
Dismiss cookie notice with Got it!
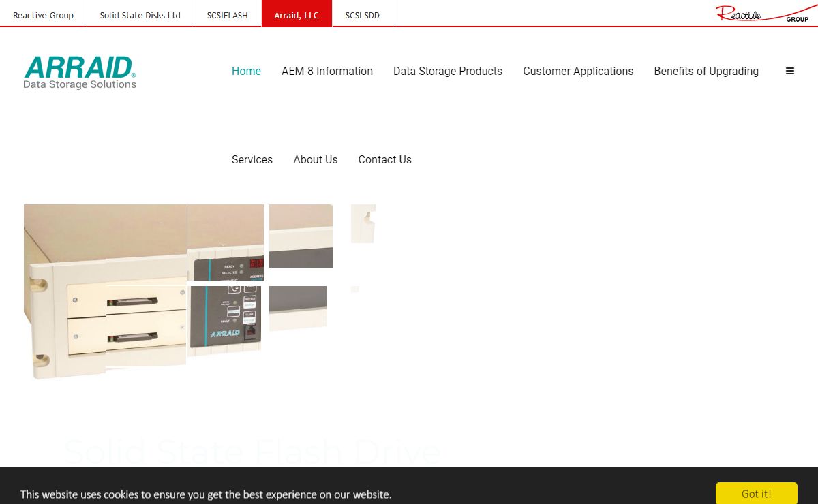757,494
